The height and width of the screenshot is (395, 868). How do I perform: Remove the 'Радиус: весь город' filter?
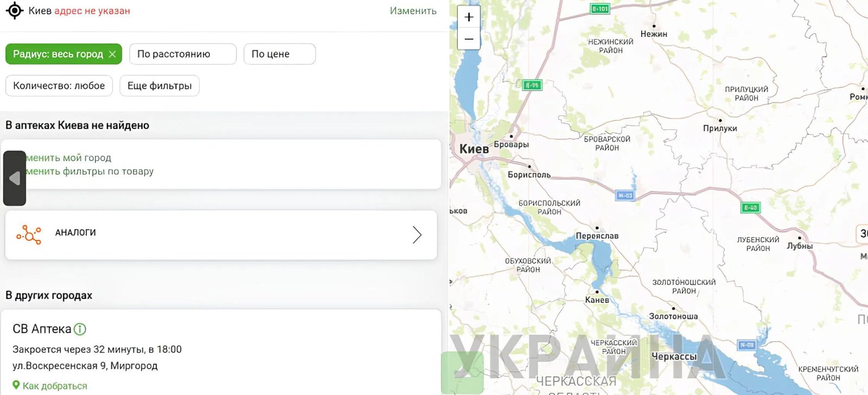112,54
